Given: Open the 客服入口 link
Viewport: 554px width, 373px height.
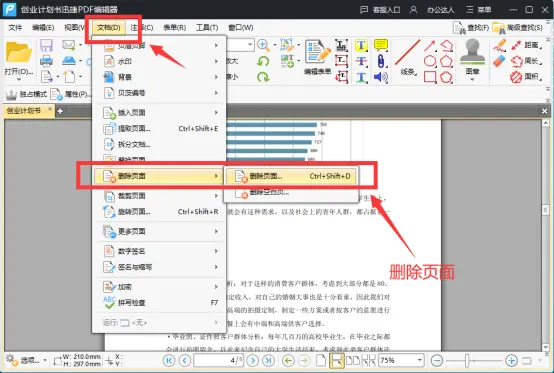Looking at the screenshot, I should coord(380,10).
